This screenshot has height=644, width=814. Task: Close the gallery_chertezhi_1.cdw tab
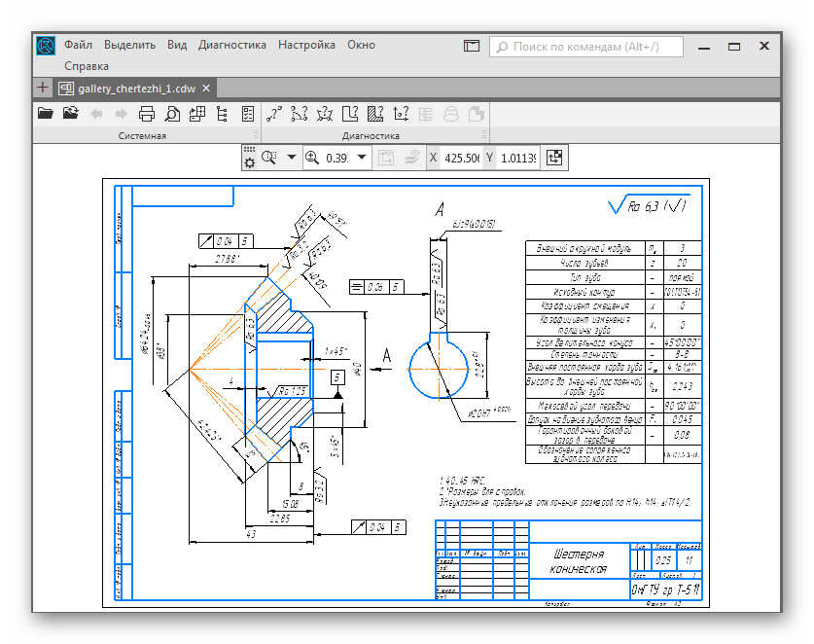click(x=207, y=88)
